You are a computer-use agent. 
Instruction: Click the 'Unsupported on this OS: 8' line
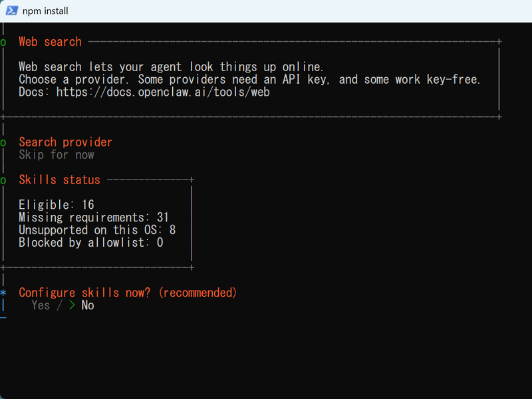(97, 229)
